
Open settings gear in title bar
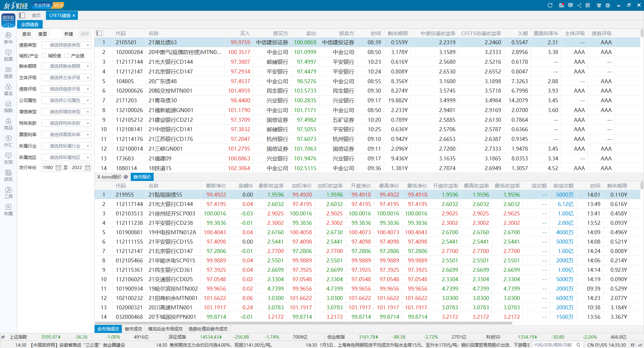(x=608, y=5)
